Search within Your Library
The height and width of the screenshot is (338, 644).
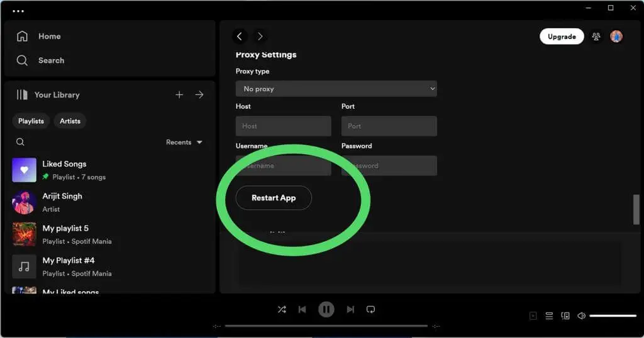20,142
